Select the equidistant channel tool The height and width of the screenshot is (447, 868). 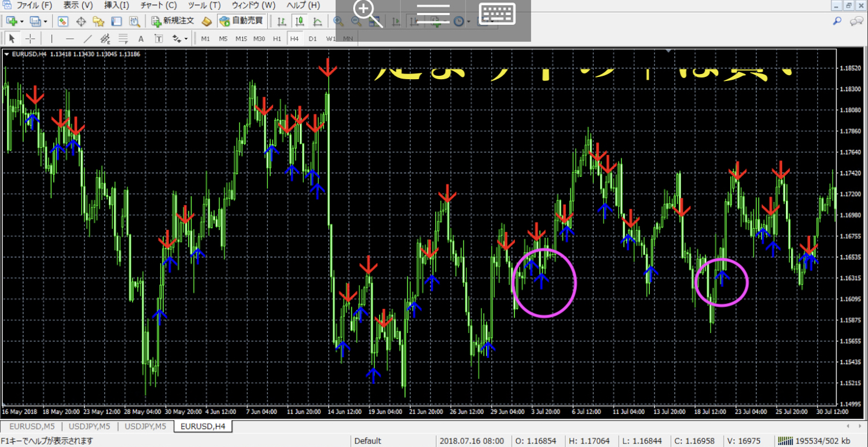[x=105, y=39]
